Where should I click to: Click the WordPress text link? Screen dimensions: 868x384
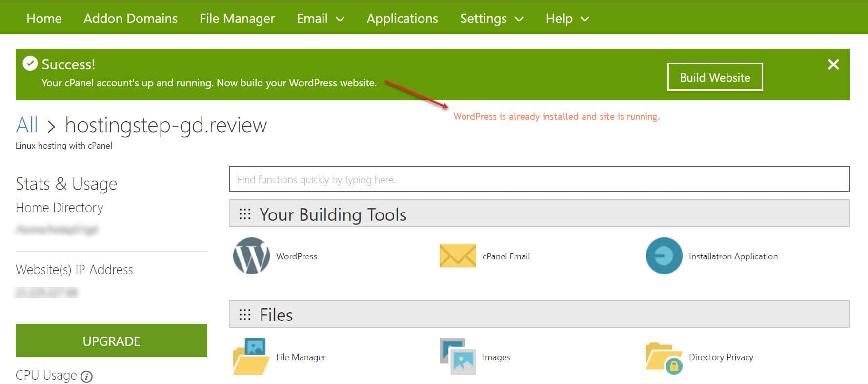coord(297,256)
